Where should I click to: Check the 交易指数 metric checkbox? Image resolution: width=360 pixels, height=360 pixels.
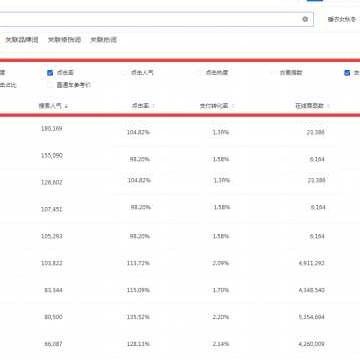(274, 73)
